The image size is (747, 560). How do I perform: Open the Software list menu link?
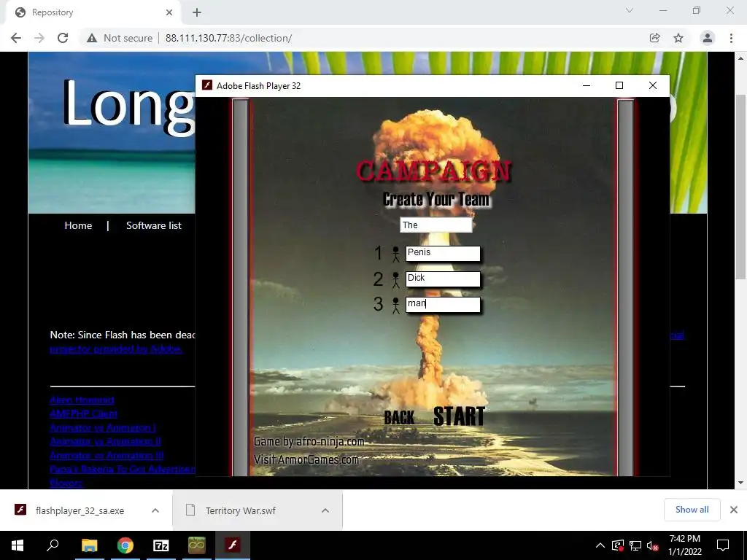point(154,226)
